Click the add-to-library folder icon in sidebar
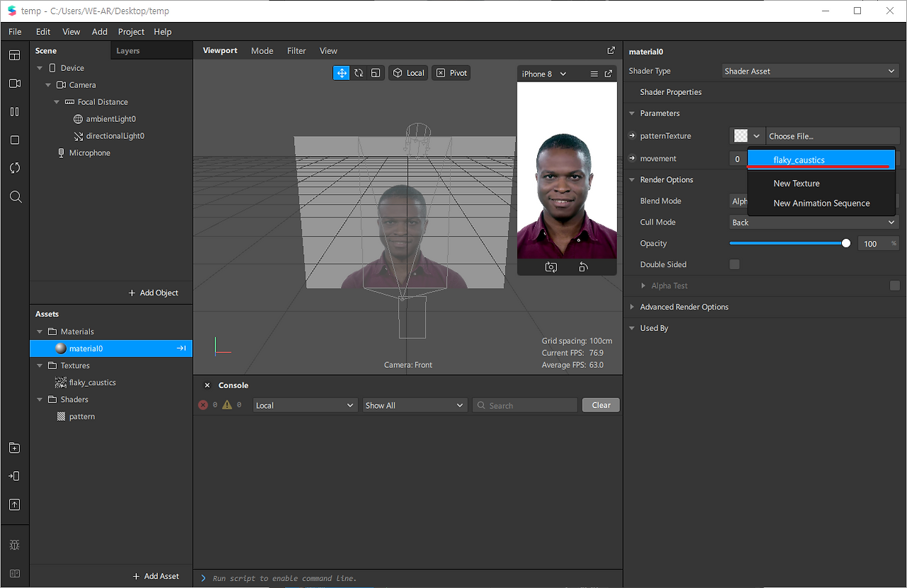The height and width of the screenshot is (588, 907). 15,448
